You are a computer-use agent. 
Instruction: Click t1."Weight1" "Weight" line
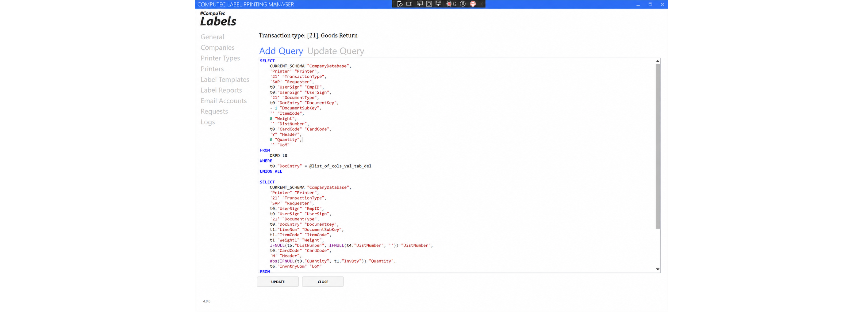click(x=297, y=240)
